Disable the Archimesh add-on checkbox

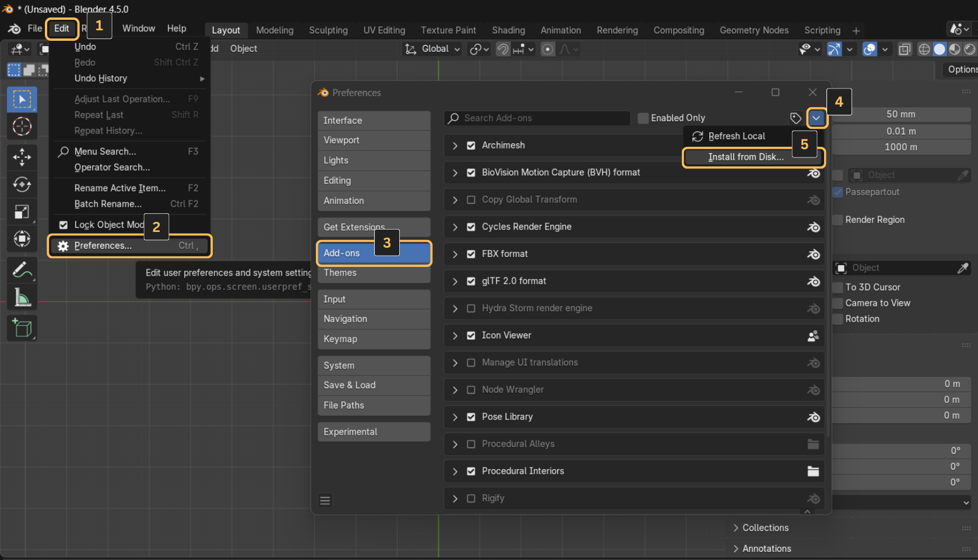tap(471, 146)
